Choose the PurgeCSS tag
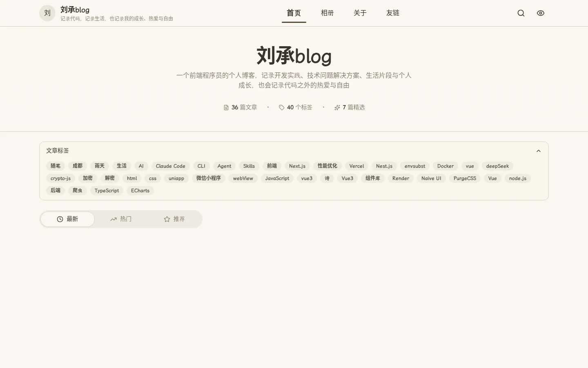Screen dimensions: 588x368 (465, 178)
